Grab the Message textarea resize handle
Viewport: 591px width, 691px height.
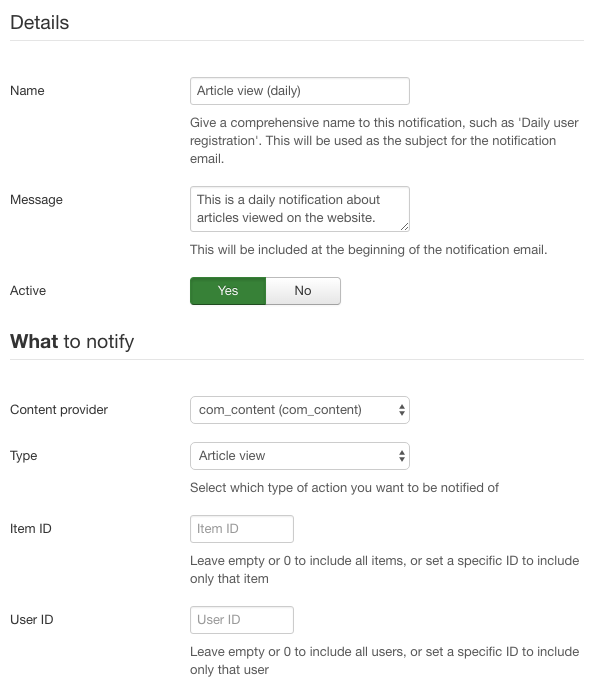point(405,227)
